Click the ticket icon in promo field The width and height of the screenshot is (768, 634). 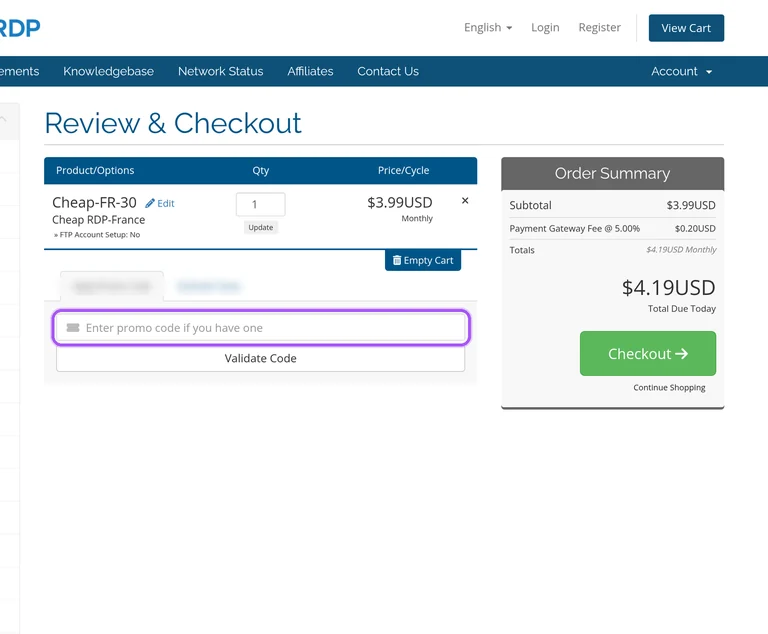[73, 328]
